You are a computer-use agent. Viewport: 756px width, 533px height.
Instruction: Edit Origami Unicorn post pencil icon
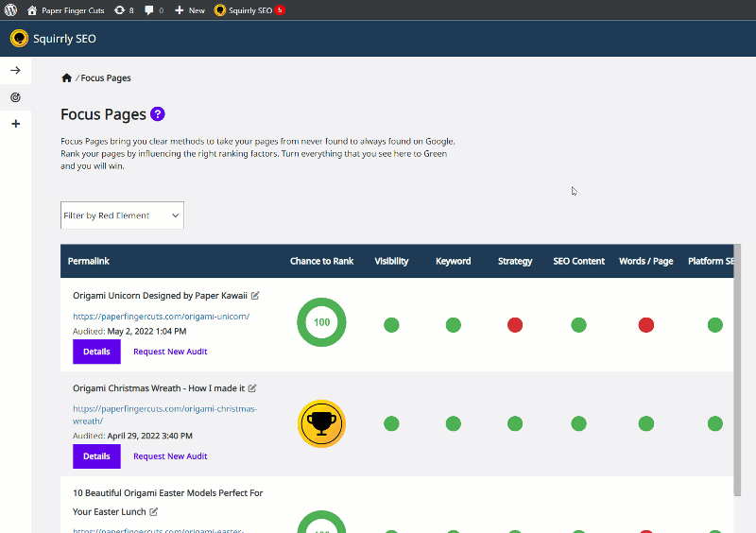click(255, 295)
